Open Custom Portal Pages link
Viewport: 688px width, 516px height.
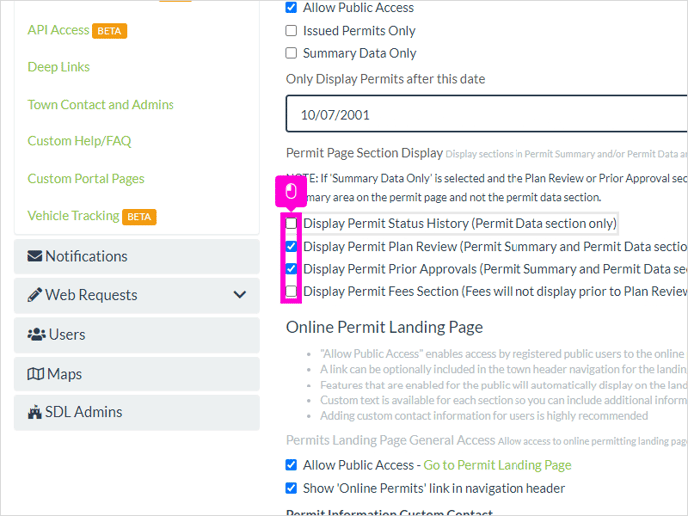coord(86,179)
